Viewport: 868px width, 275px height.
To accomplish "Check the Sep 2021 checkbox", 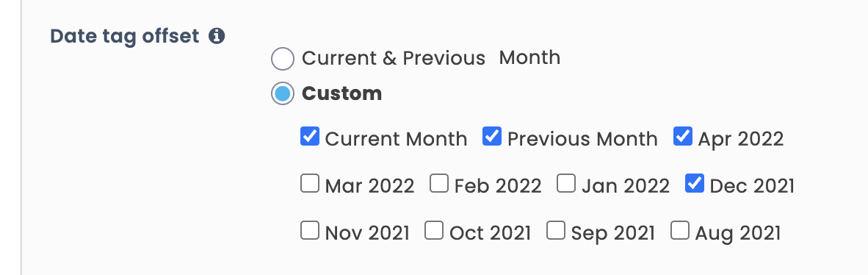I will 556,230.
